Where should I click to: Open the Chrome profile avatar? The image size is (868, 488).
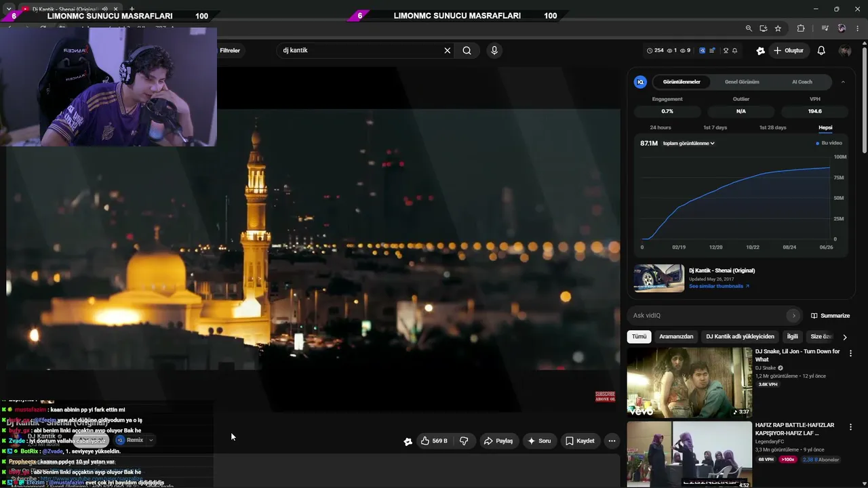[x=842, y=28]
